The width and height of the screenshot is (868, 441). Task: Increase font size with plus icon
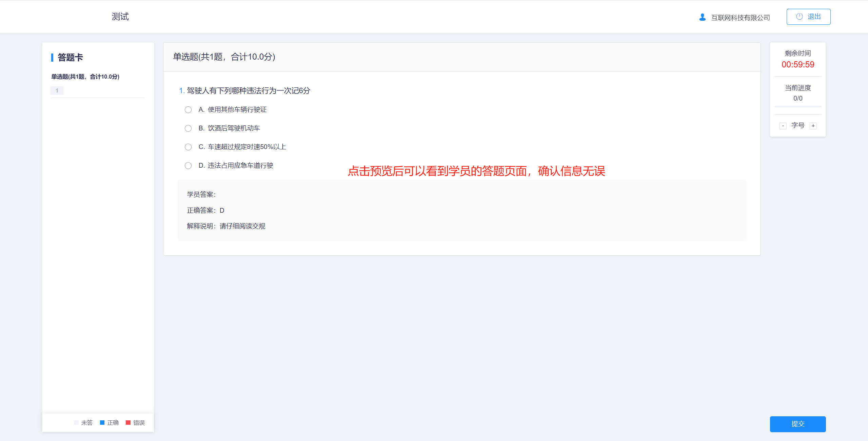point(813,126)
